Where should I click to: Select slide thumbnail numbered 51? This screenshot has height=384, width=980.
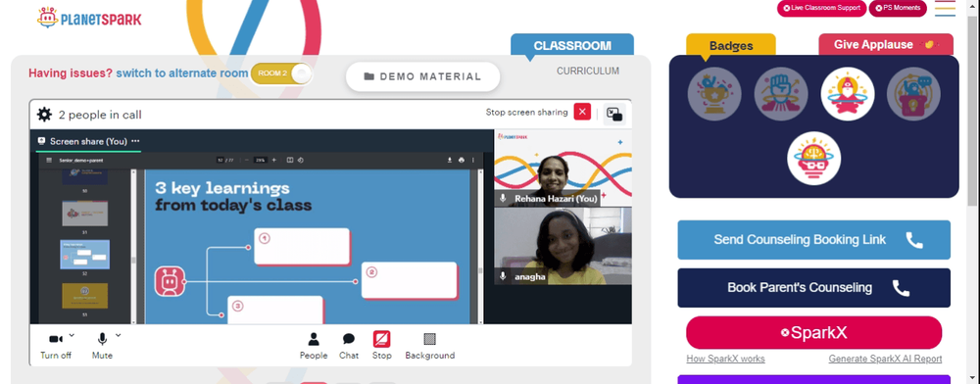[x=84, y=214]
